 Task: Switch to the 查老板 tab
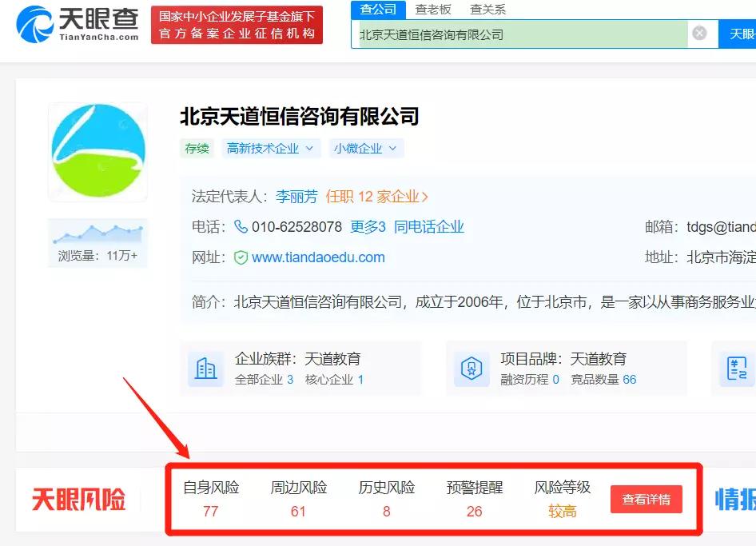(431, 10)
